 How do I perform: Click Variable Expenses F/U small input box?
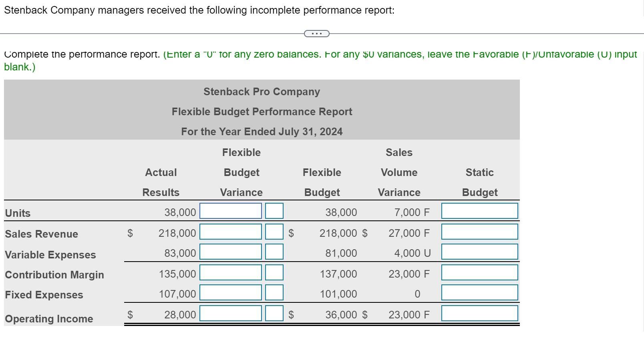(x=274, y=252)
